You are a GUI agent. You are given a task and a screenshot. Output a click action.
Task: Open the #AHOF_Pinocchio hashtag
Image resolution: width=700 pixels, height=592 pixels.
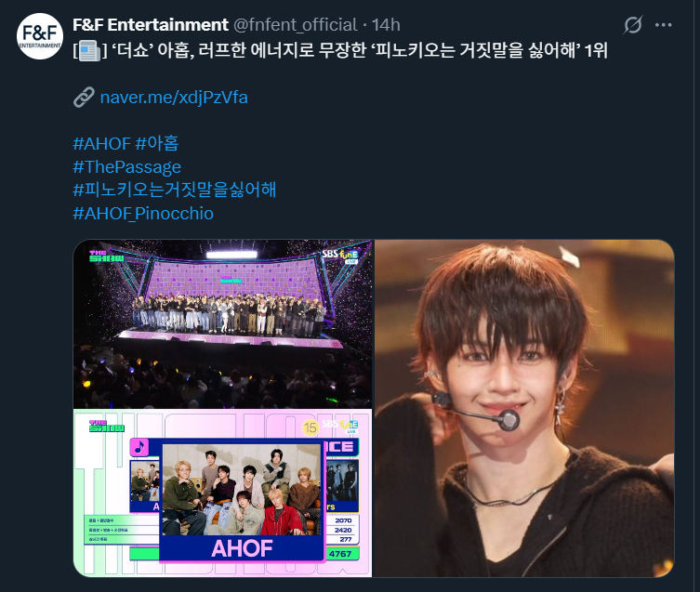pyautogui.click(x=143, y=214)
